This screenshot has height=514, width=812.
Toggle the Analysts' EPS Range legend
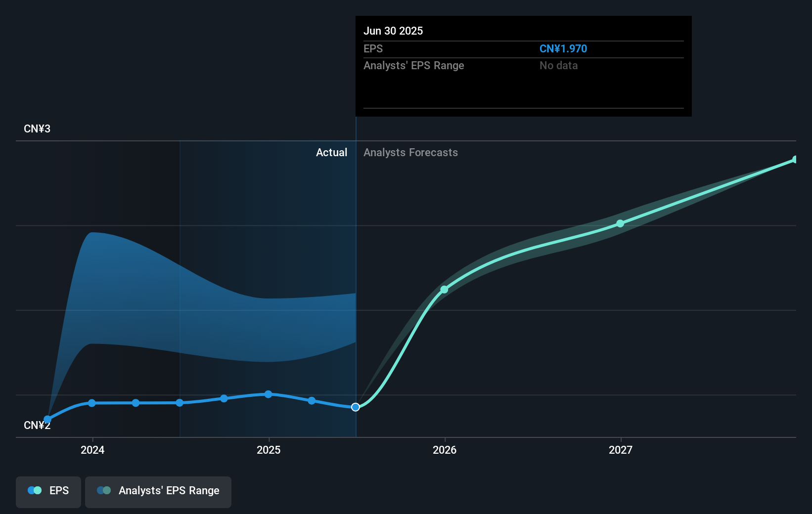pos(158,491)
